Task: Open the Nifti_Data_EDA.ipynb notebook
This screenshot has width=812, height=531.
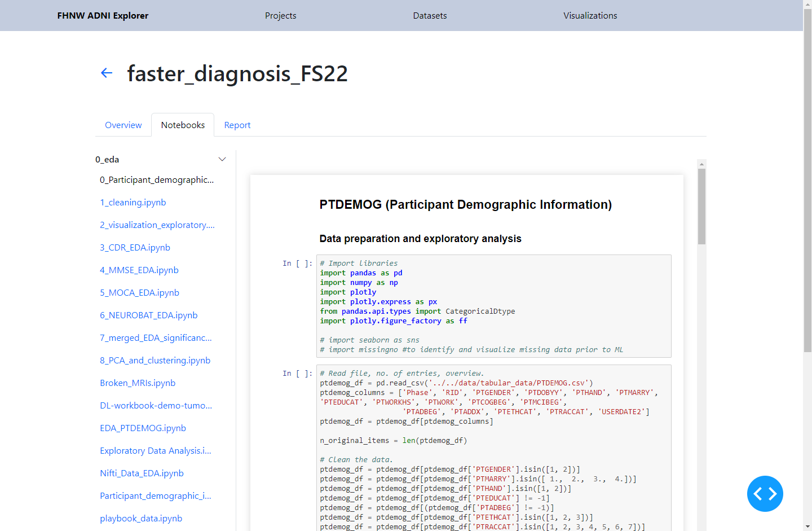Action: (x=142, y=473)
